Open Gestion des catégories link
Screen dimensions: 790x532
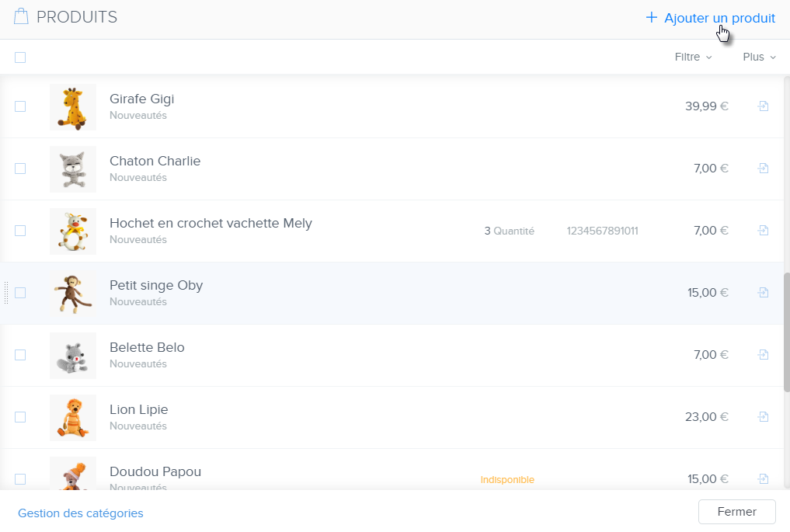(81, 513)
